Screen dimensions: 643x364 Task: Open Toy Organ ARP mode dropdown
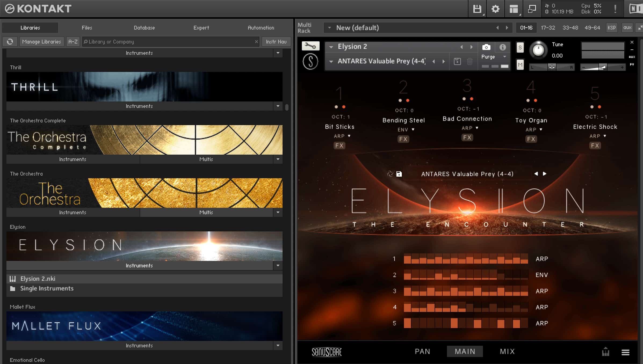534,130
